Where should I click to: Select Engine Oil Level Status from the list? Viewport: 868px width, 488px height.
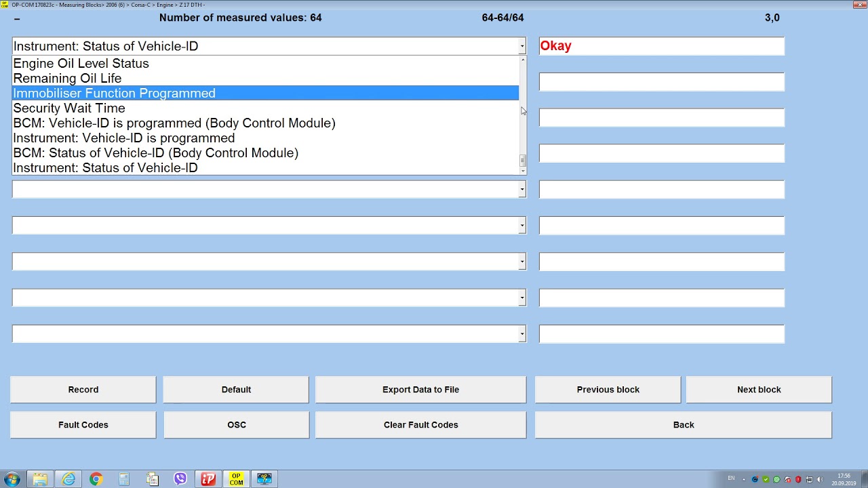(x=266, y=64)
